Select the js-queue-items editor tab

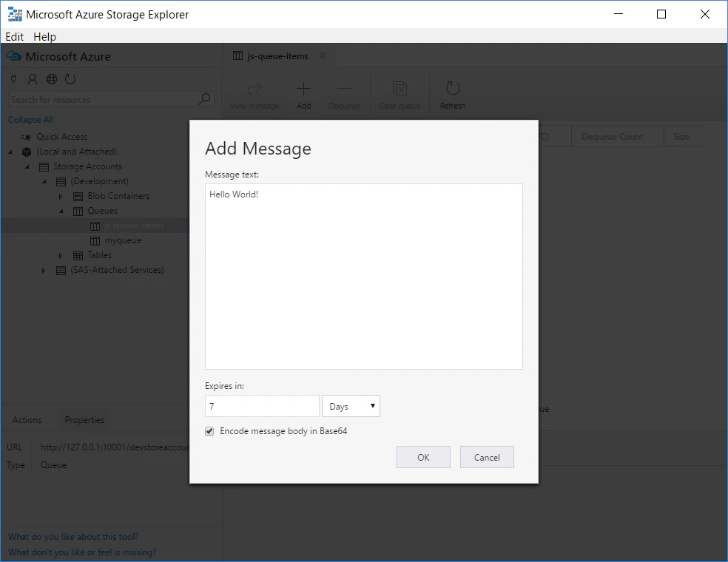point(277,55)
